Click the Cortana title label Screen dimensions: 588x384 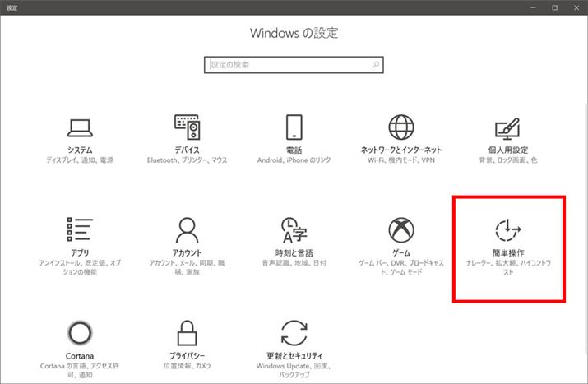pyautogui.click(x=80, y=355)
